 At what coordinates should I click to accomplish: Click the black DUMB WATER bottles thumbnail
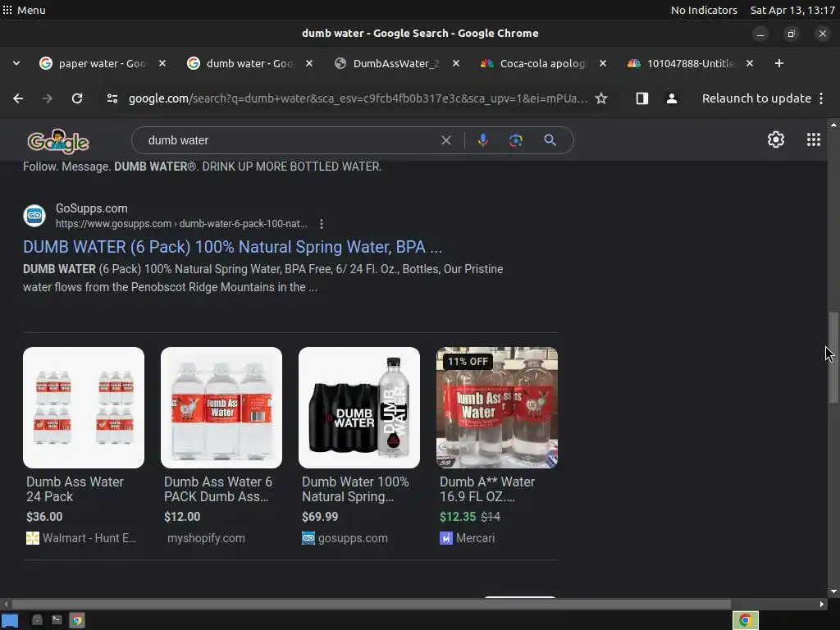(359, 408)
